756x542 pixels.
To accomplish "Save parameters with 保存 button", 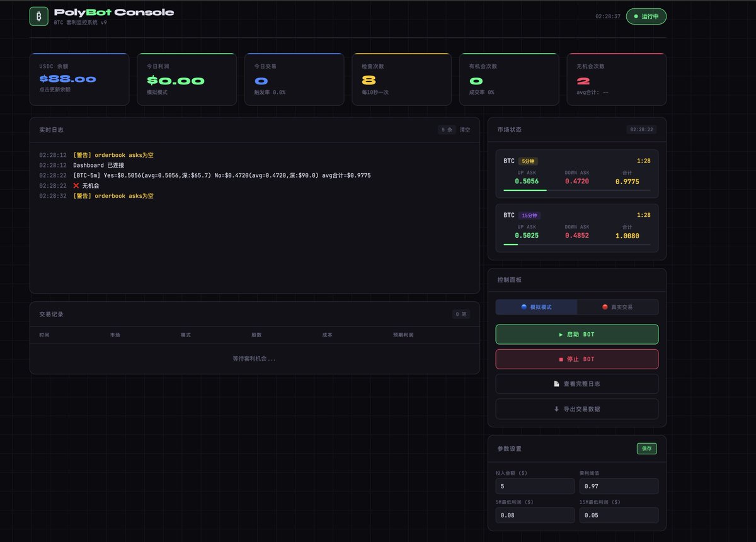I will pos(647,449).
